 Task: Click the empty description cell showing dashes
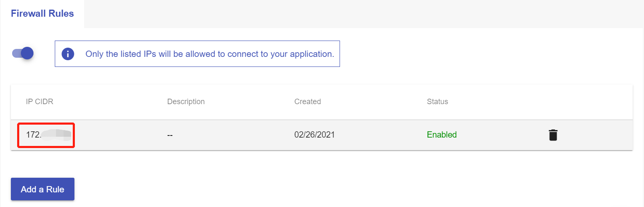[x=170, y=135]
